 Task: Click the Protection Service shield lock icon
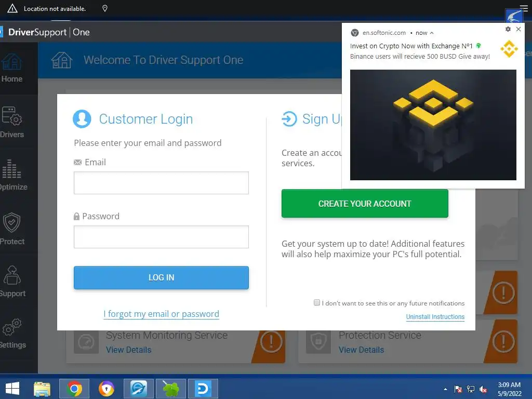point(318,342)
